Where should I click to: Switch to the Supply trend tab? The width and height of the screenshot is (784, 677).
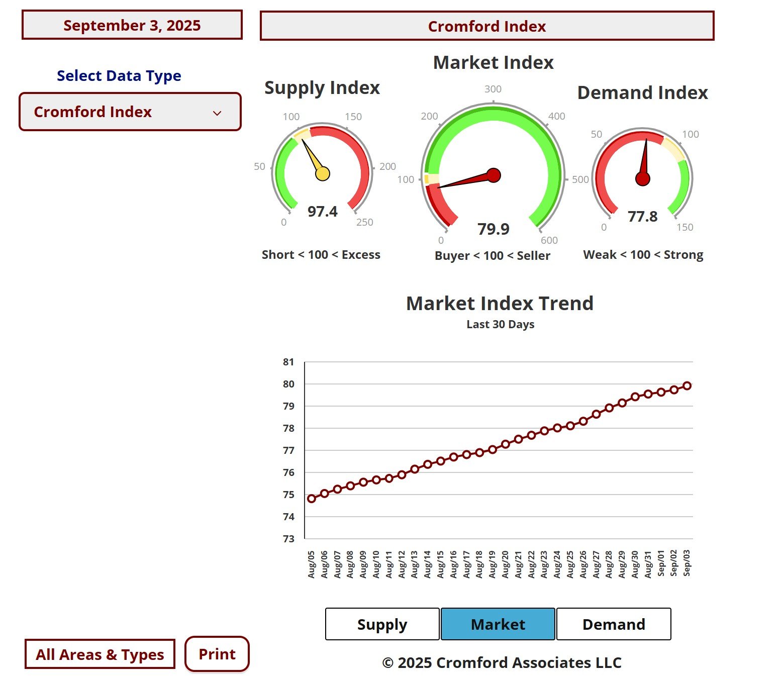382,624
